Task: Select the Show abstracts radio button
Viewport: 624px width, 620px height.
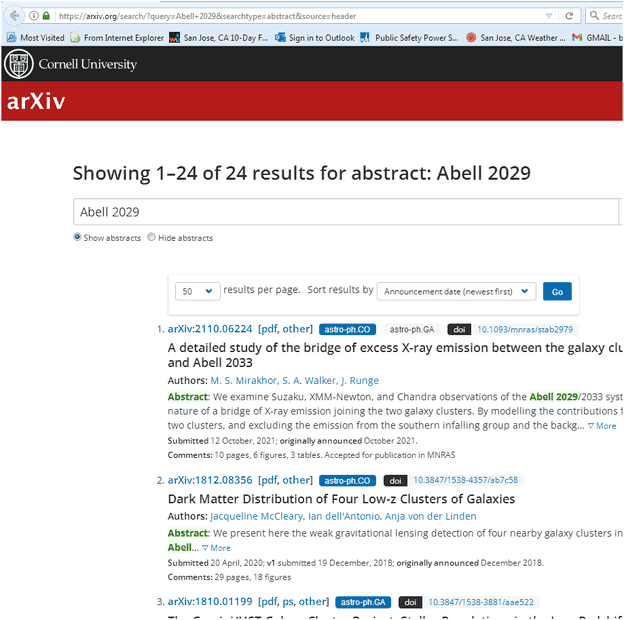Action: (x=77, y=237)
